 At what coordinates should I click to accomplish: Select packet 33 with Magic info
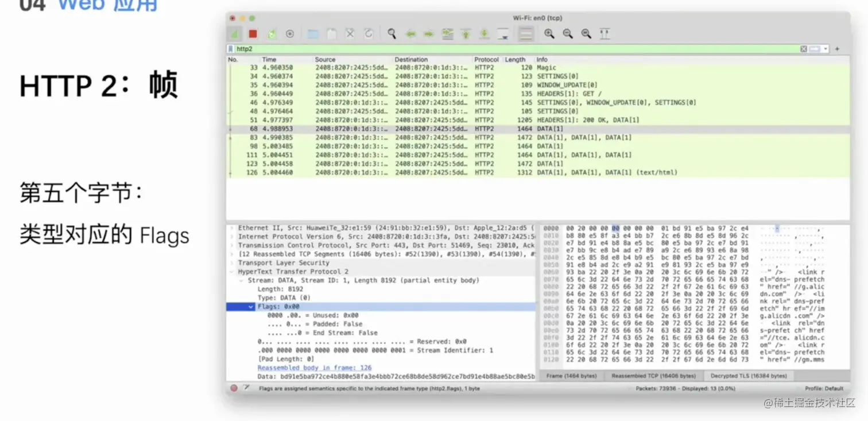click(538, 68)
